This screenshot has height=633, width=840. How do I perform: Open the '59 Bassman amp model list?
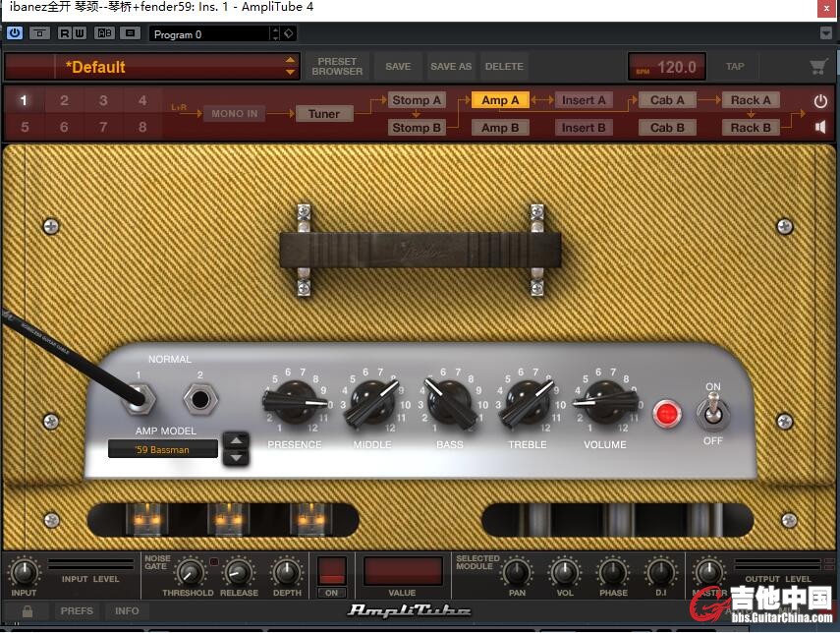163,449
